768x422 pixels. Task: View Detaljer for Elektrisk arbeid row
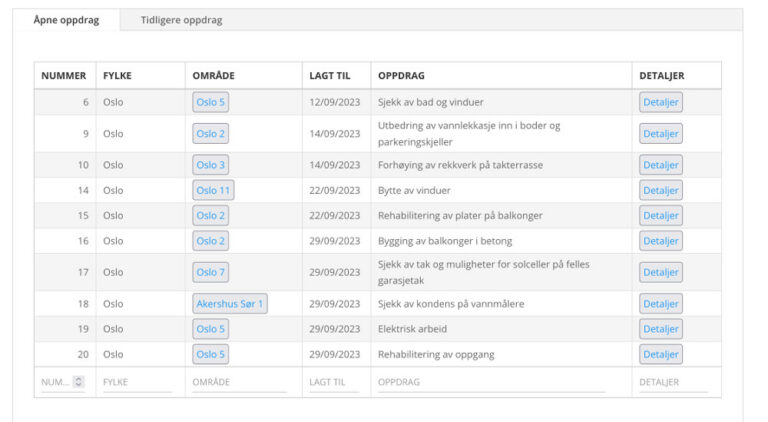click(x=660, y=328)
